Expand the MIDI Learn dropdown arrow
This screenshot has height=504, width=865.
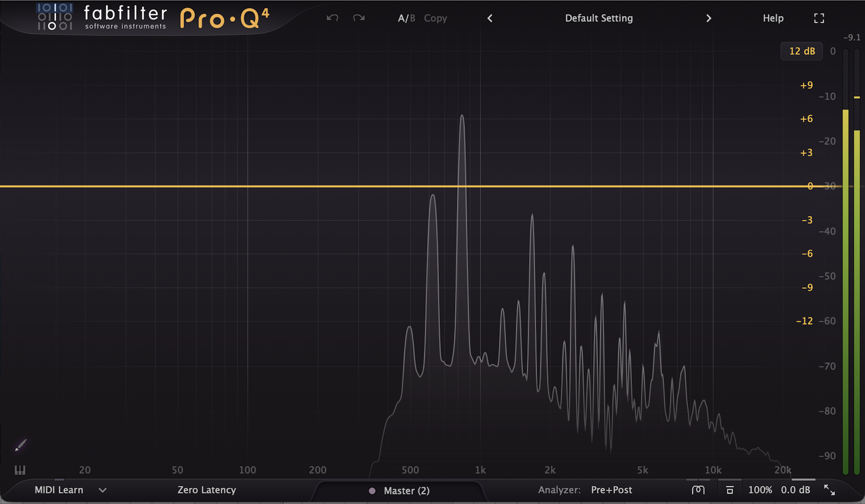(x=102, y=490)
